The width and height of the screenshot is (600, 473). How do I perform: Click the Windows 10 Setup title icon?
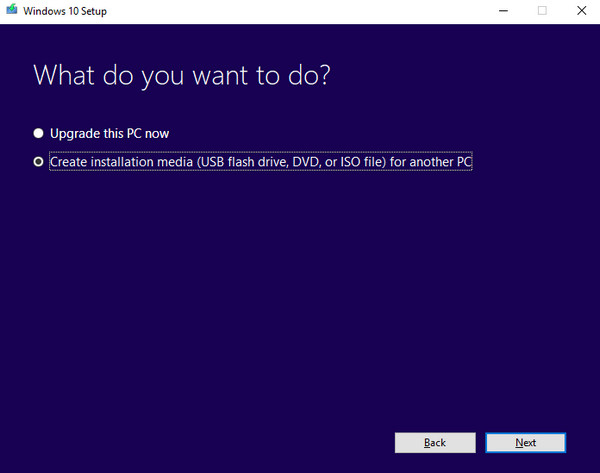(12, 10)
